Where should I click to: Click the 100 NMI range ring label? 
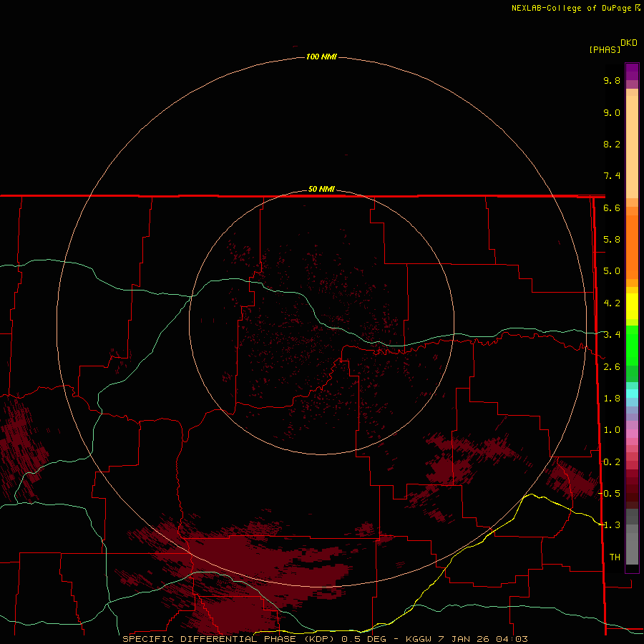pyautogui.click(x=321, y=57)
